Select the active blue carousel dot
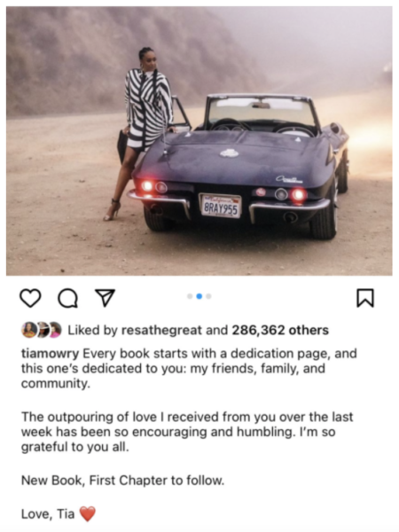 pyautogui.click(x=199, y=296)
